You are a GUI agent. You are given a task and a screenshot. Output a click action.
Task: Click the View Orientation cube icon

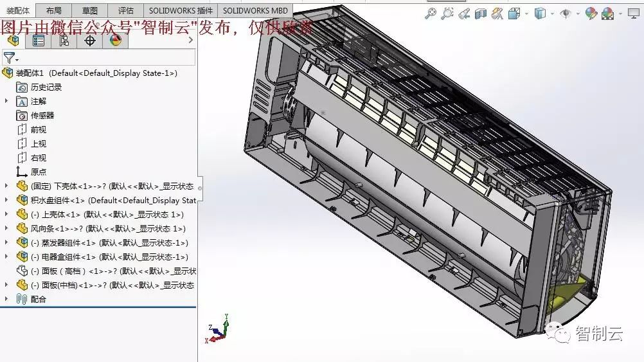(x=514, y=14)
